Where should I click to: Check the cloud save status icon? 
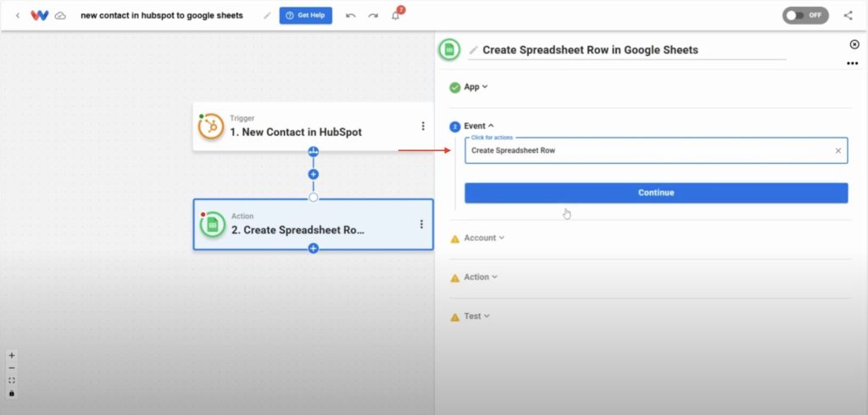(60, 15)
